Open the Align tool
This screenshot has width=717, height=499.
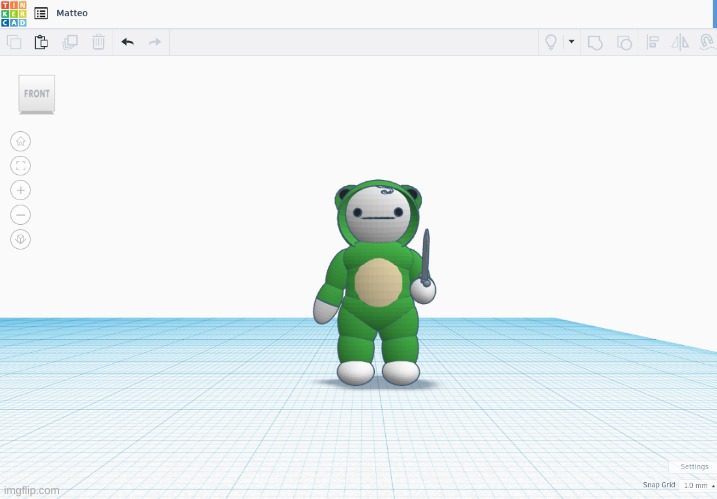pos(653,43)
